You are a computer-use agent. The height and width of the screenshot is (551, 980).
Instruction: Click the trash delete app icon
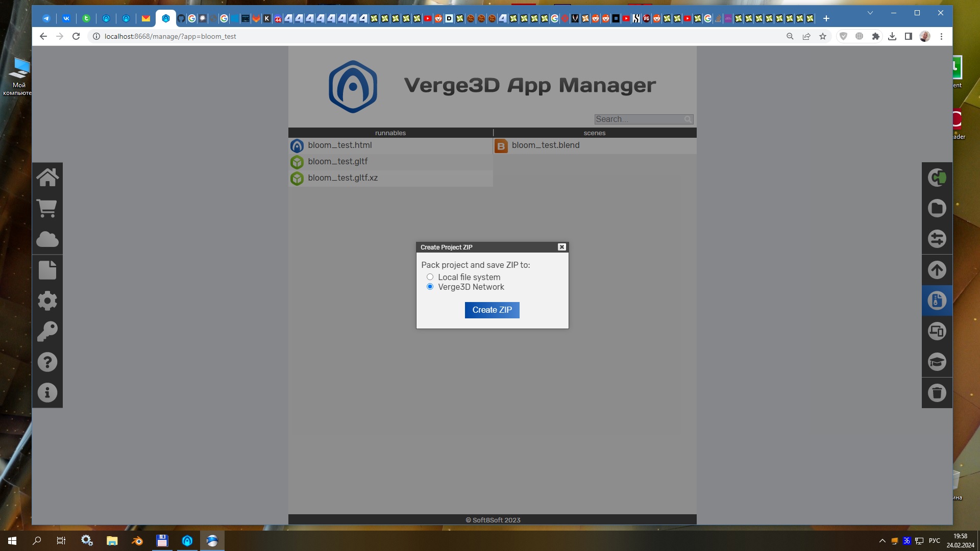click(937, 393)
